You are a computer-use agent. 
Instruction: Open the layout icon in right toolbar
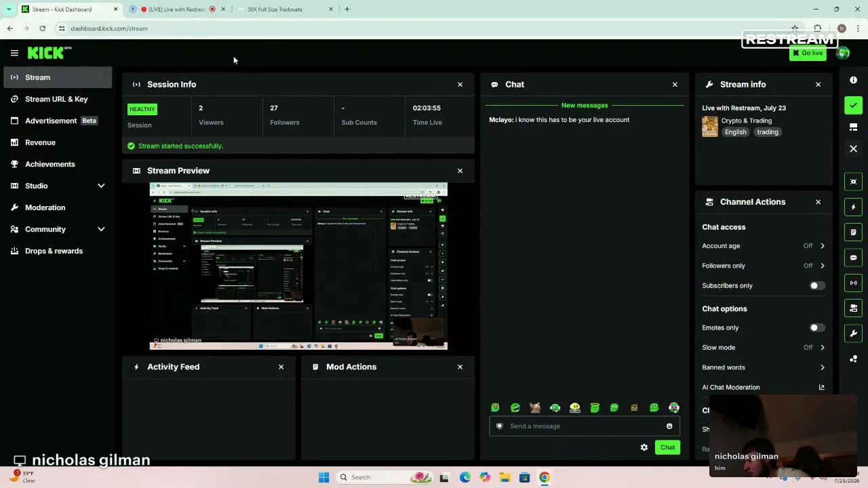coord(854,127)
